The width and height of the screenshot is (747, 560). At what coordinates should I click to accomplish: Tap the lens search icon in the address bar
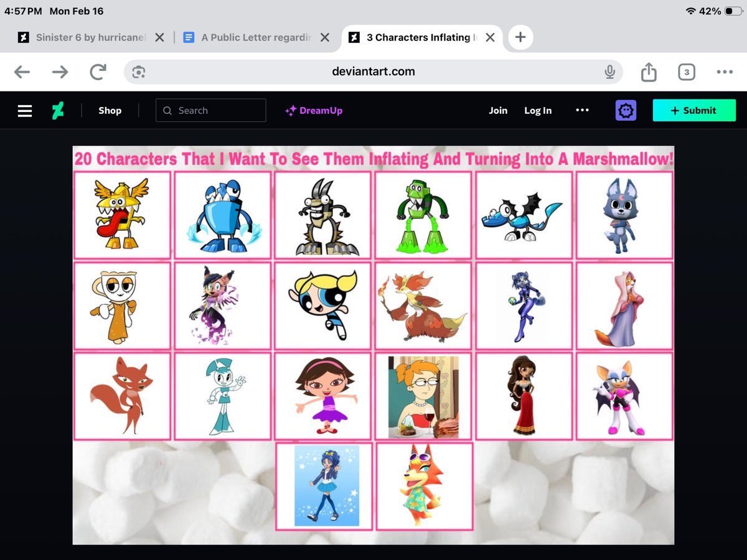139,72
